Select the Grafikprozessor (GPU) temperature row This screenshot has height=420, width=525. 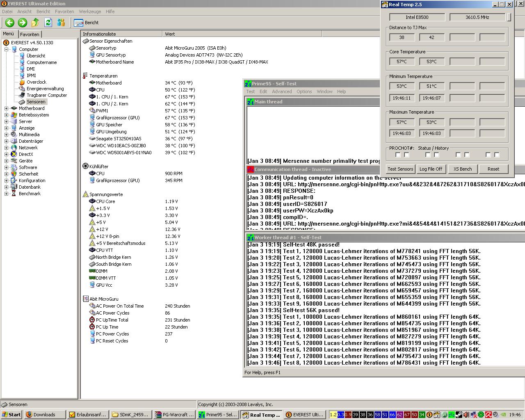pyautogui.click(x=142, y=118)
